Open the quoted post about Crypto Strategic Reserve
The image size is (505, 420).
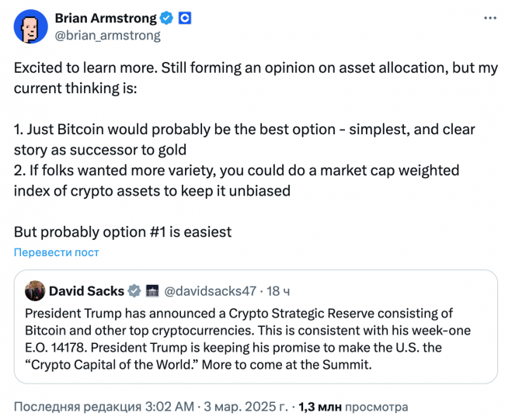(256, 327)
